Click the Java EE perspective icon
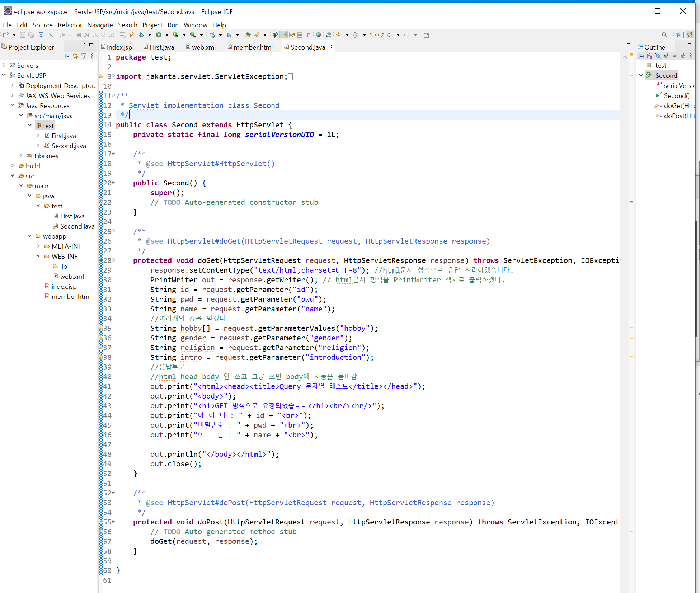 [690, 35]
